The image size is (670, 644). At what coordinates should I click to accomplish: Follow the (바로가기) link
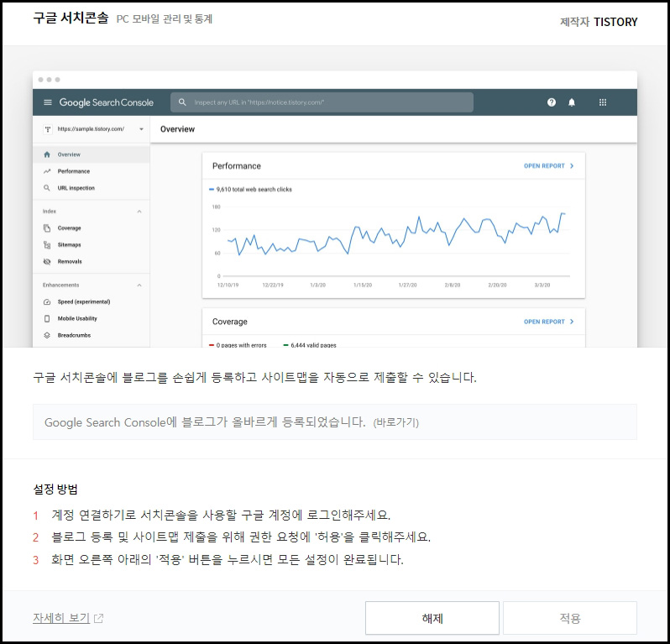click(395, 422)
